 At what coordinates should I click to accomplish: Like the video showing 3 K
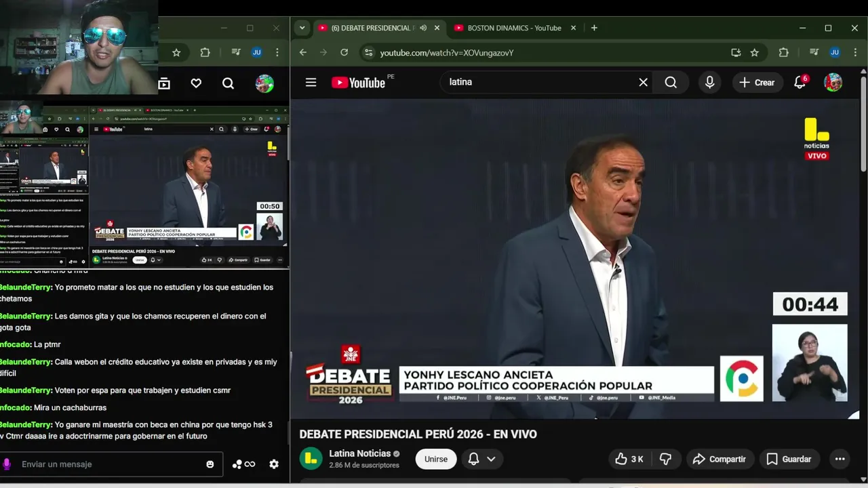tap(629, 459)
